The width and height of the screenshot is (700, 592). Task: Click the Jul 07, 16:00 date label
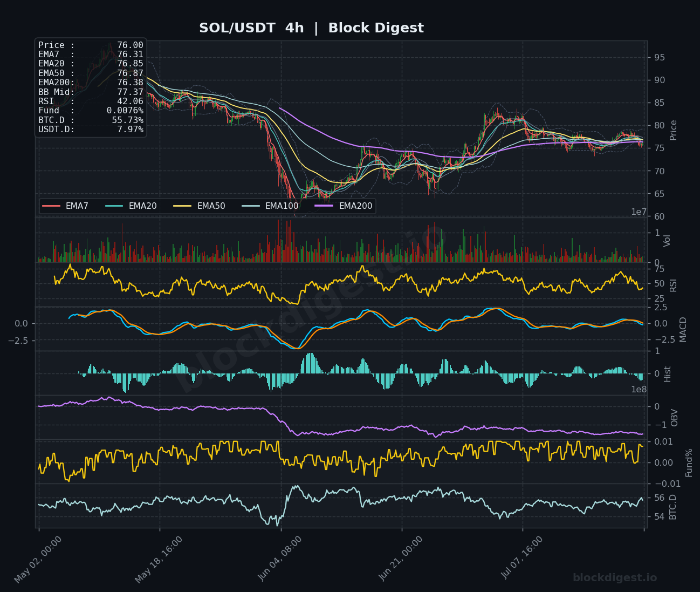click(522, 558)
